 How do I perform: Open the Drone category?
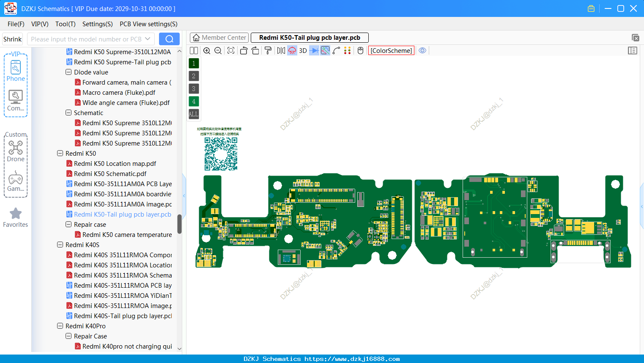[x=16, y=151]
